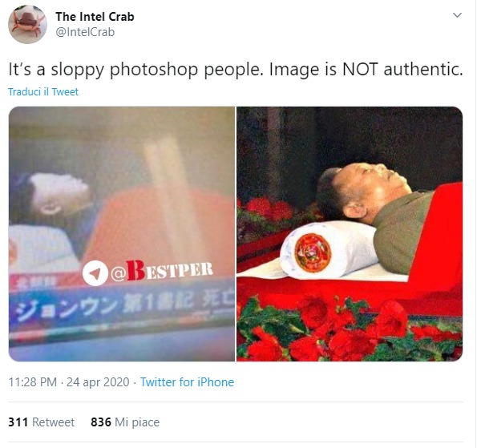The image size is (477, 448).
Task: Click the Twitter for iPhone source link
Action: tap(187, 382)
